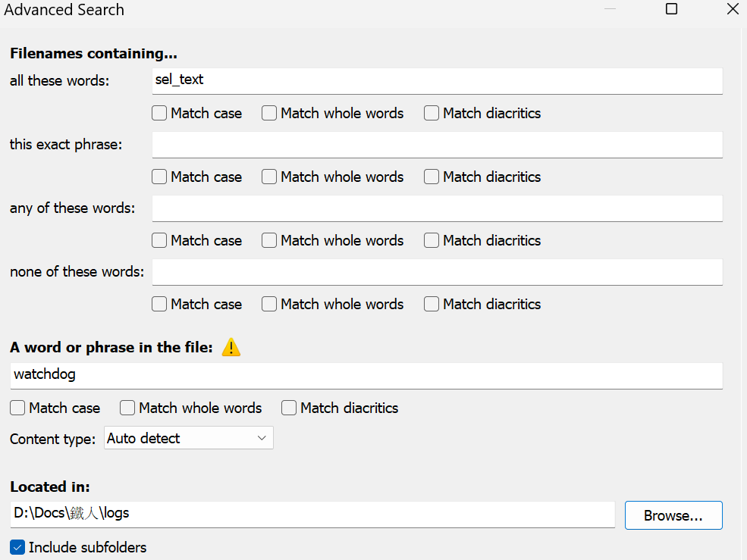Enable Match whole words for exact phrase

[269, 177]
